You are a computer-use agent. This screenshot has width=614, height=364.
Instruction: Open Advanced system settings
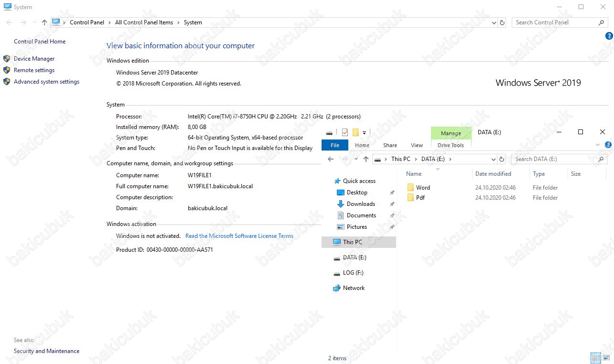point(46,82)
